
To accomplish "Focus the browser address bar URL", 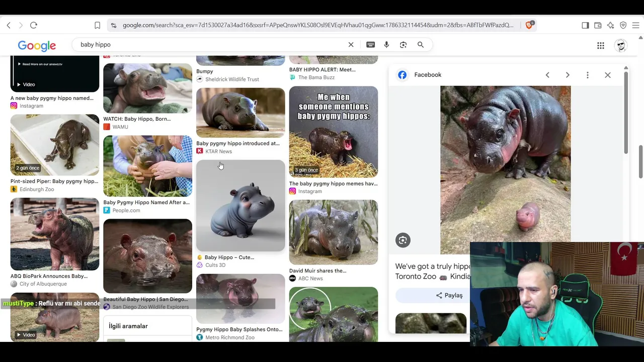I will (318, 25).
